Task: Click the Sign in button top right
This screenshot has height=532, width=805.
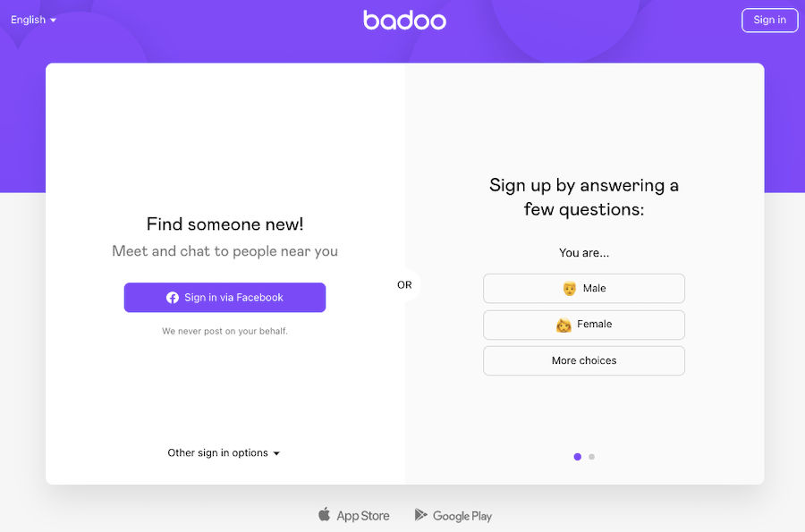Action: click(x=769, y=20)
